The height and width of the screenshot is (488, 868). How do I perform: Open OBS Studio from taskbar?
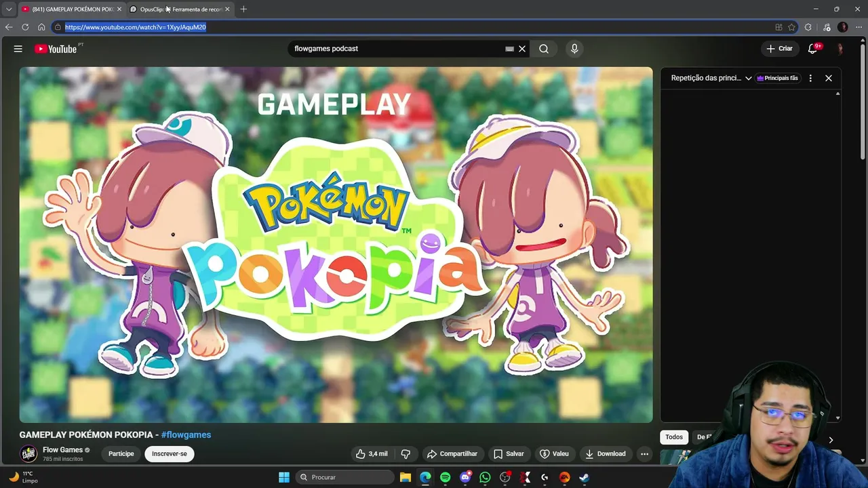click(x=505, y=477)
